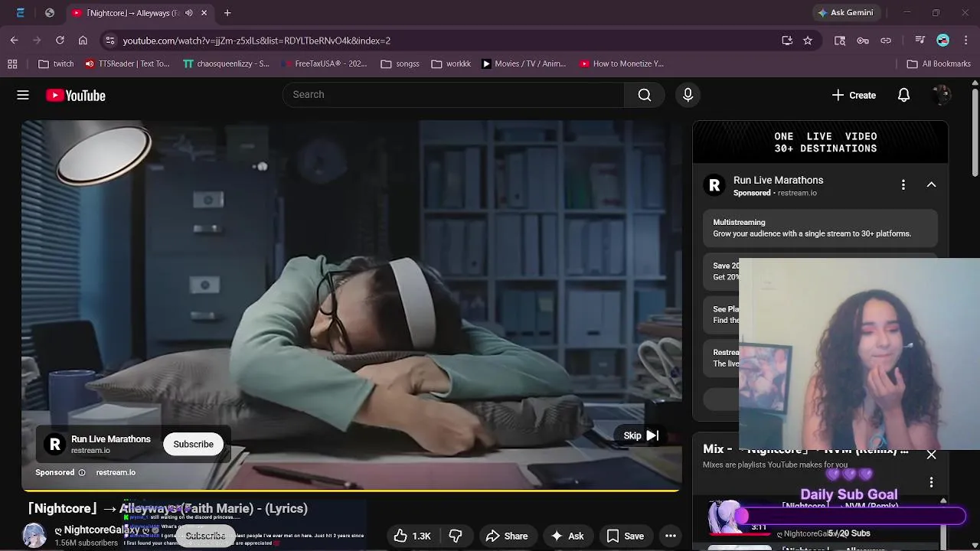The image size is (980, 551).
Task: Open the globe-icon pinned tab
Action: tap(50, 13)
